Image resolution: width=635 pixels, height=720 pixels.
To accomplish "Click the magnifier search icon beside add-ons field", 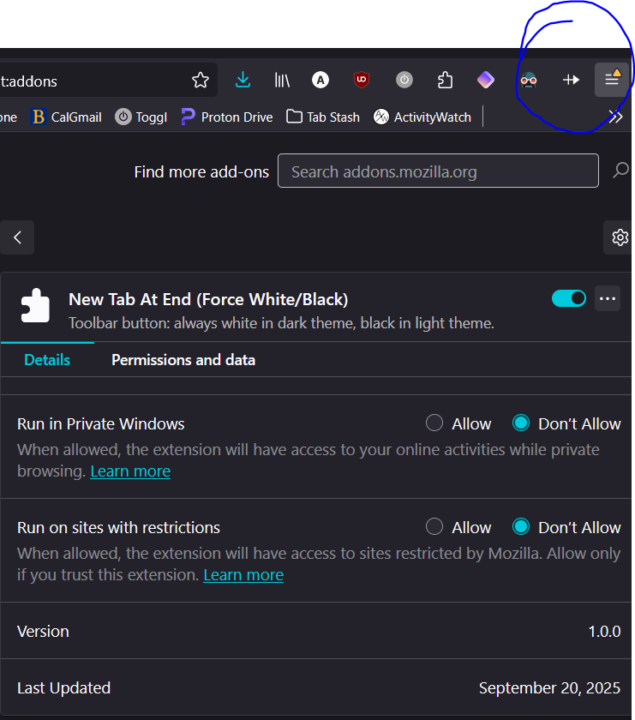I will coord(620,170).
